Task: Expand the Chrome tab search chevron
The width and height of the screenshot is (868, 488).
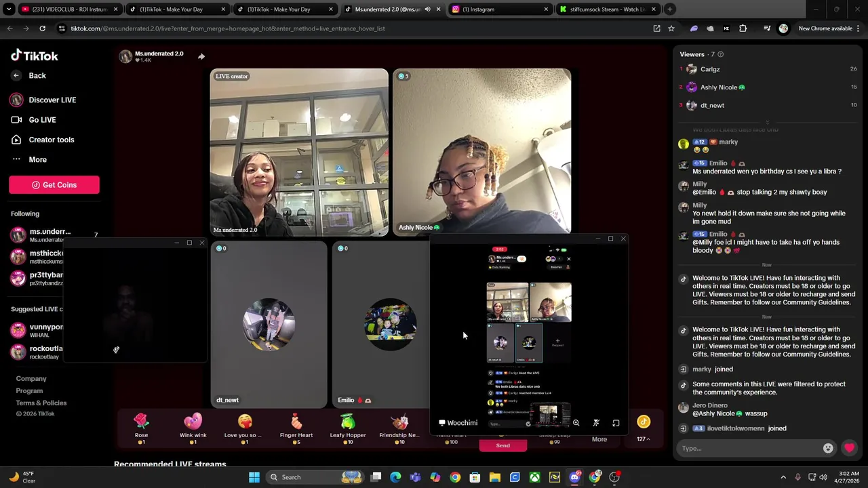Action: point(9,9)
